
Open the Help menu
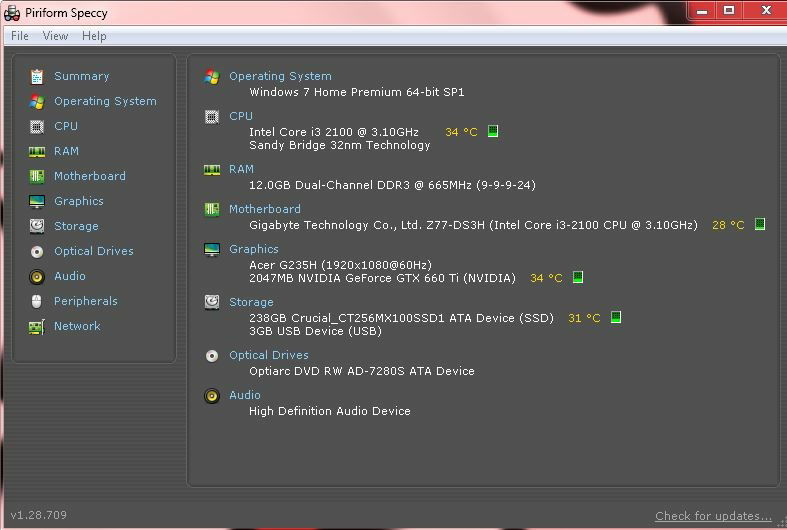coord(94,36)
